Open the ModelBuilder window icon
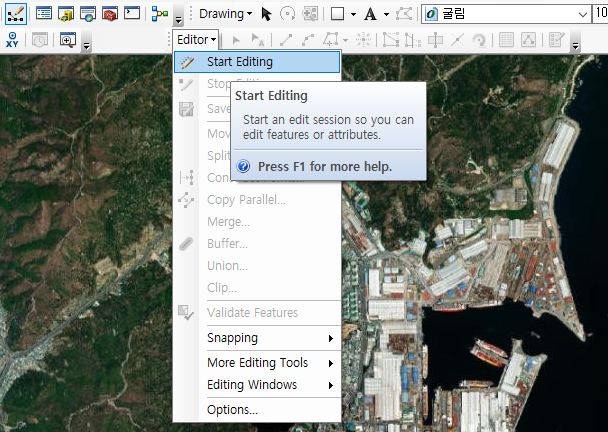The height and width of the screenshot is (432, 608). [x=160, y=14]
